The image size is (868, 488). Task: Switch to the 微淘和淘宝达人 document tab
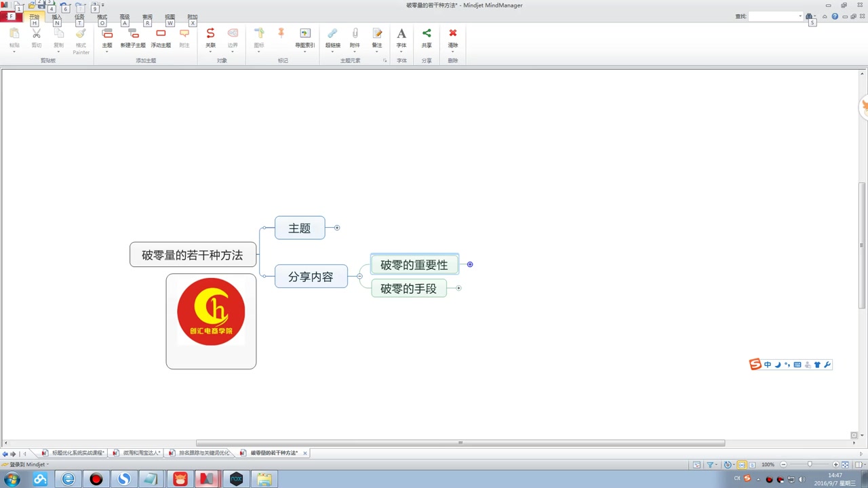pos(136,453)
